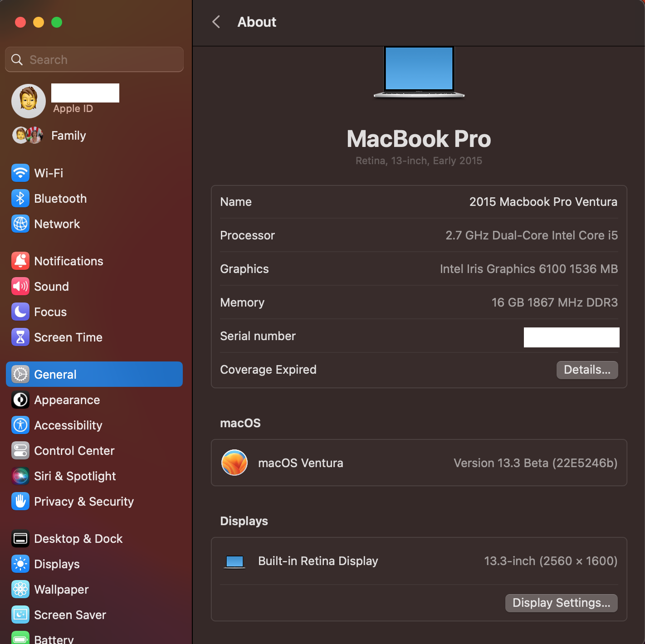Select the 2015 Macbook Pro Ventura computer name
The width and height of the screenshot is (645, 644).
[543, 202]
